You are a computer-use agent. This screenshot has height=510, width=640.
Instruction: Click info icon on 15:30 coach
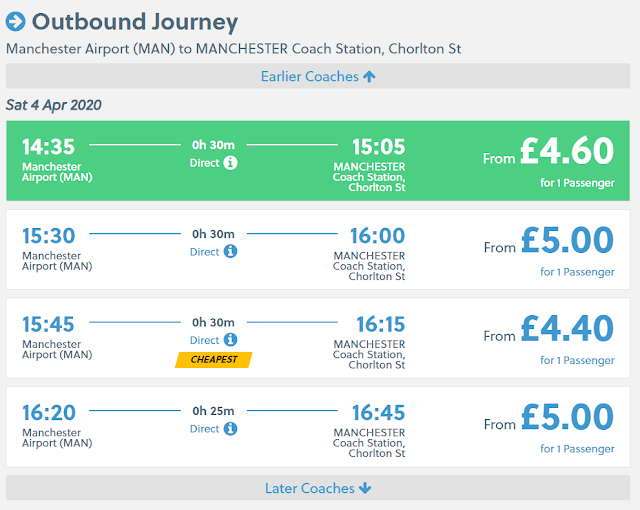[231, 252]
